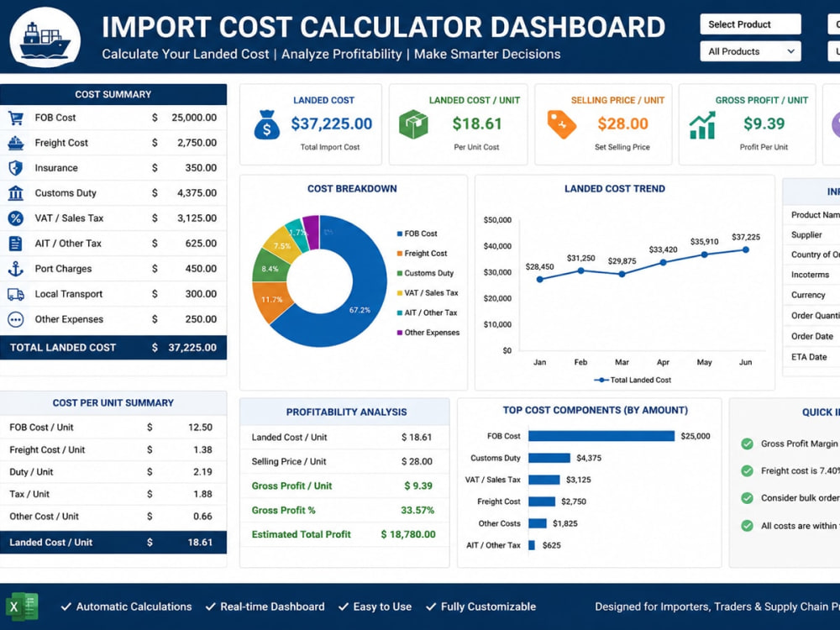
Task: Click the Port Charges anchor icon
Action: click(x=15, y=269)
